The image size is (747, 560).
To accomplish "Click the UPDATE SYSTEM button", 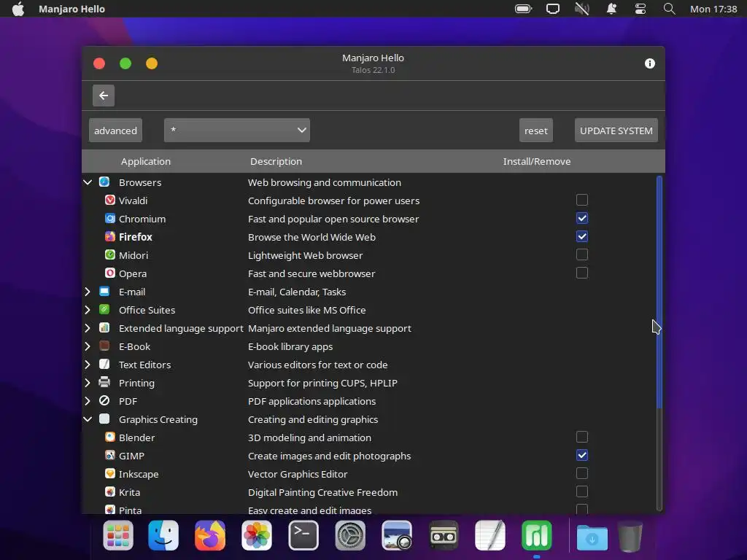I will pos(616,130).
